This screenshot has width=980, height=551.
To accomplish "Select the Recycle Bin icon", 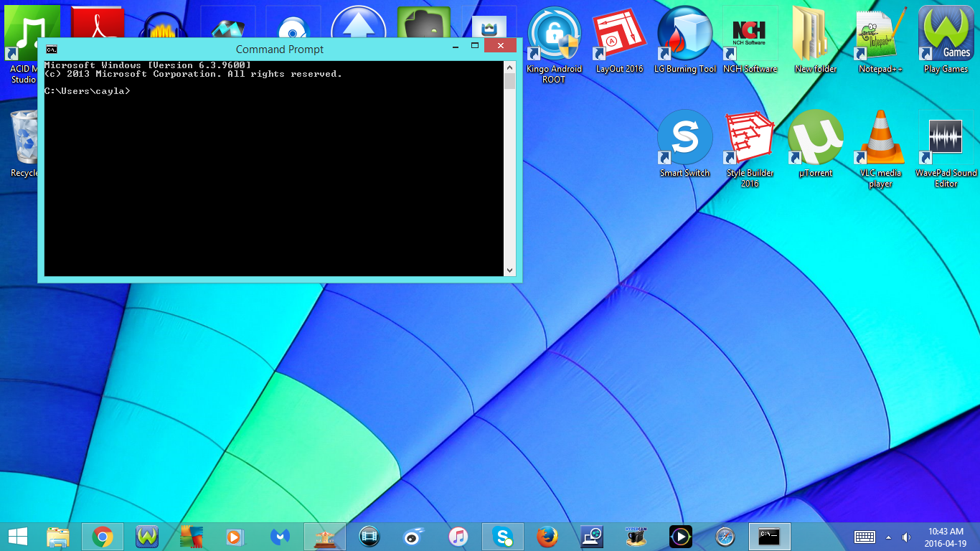I will coord(24,143).
